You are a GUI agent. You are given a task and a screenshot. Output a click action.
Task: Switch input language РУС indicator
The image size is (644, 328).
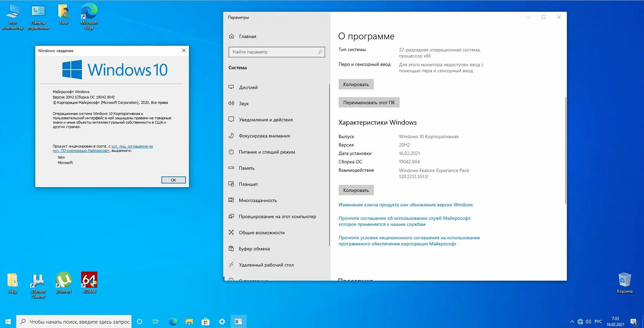tap(598, 322)
